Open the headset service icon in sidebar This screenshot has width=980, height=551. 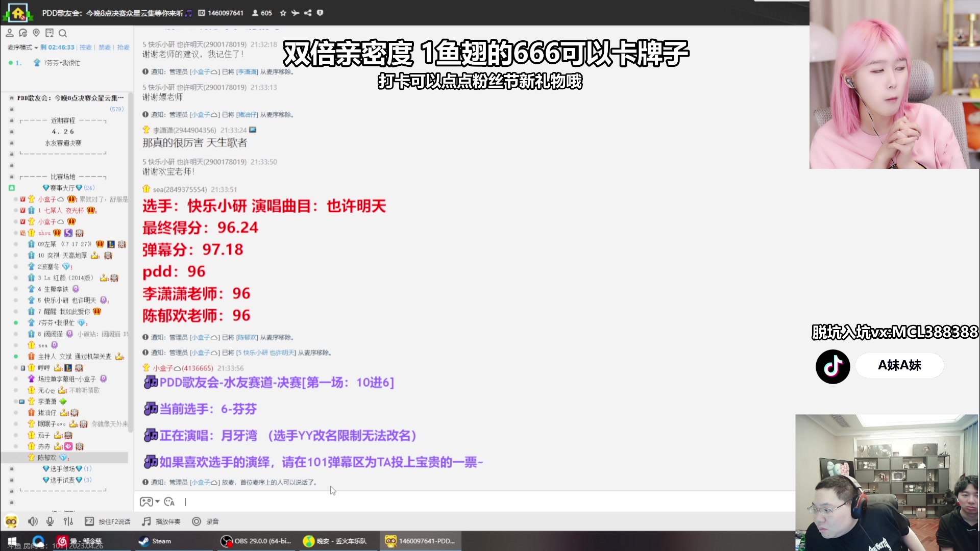click(23, 33)
